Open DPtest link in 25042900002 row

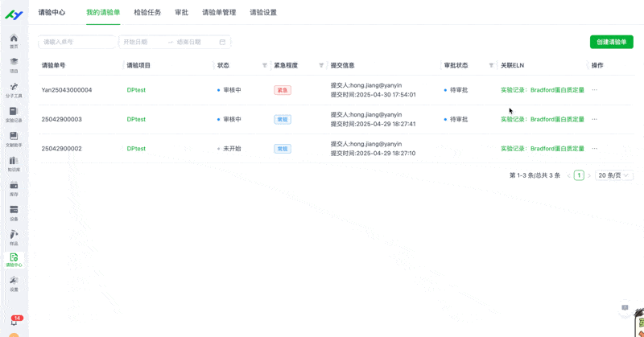(x=136, y=149)
